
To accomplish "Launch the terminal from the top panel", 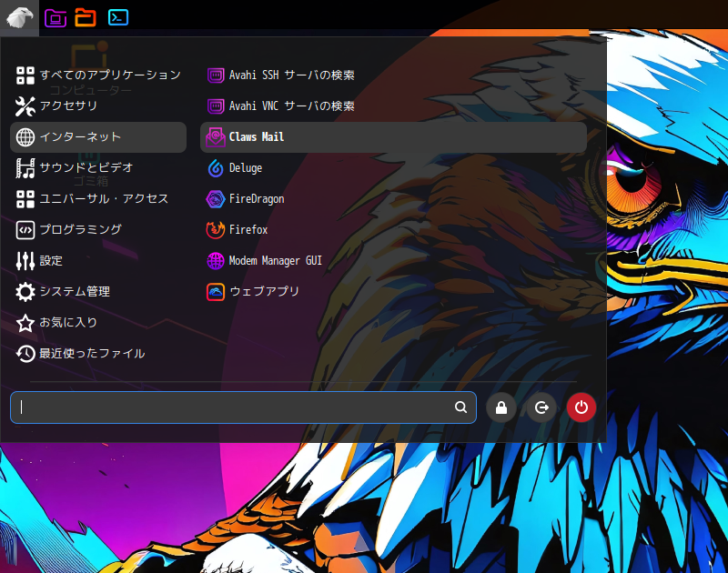I will pos(118,17).
